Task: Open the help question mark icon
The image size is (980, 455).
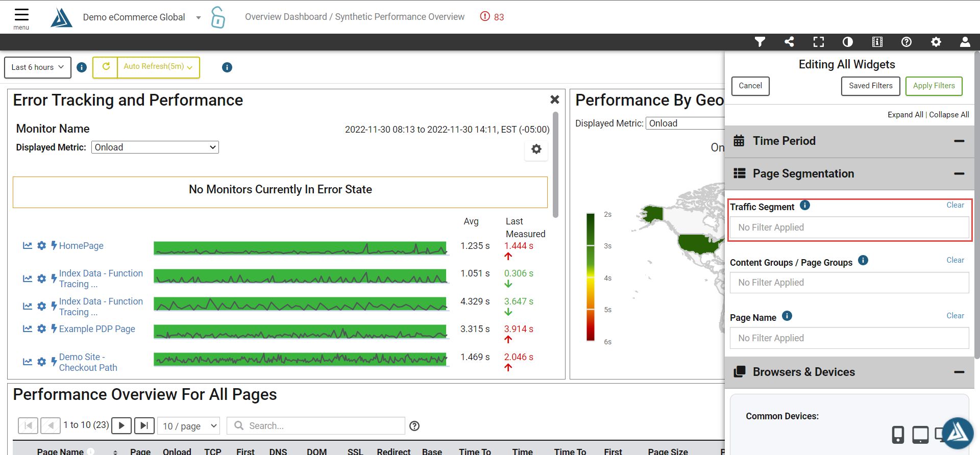Action: coord(906,42)
